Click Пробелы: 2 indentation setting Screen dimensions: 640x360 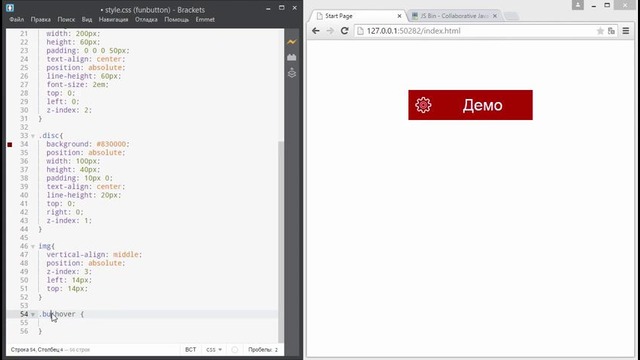point(263,350)
